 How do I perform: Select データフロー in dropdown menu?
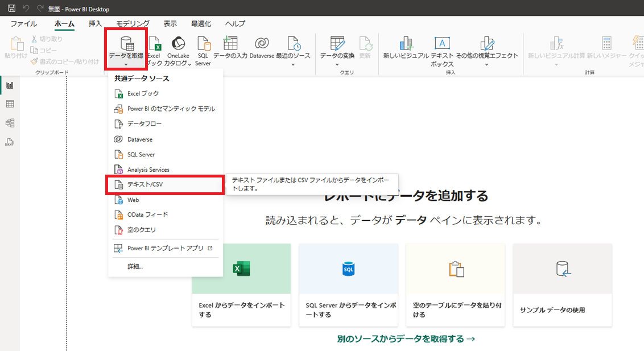(165, 124)
